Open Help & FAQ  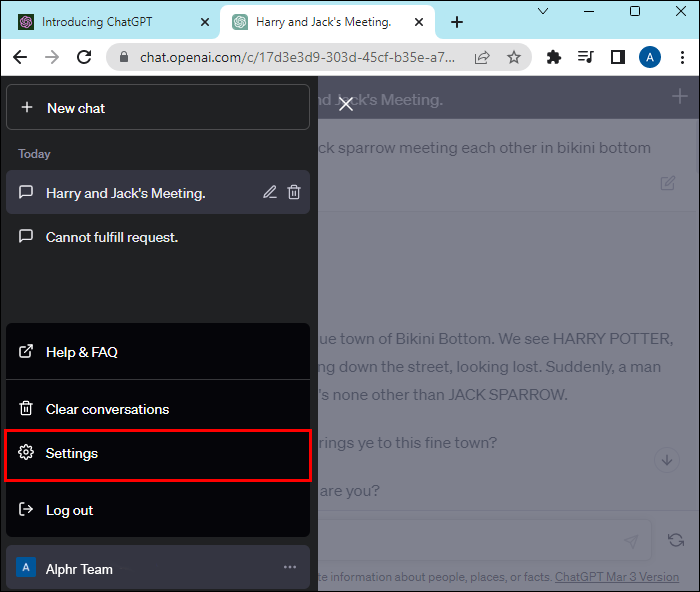tap(158, 352)
